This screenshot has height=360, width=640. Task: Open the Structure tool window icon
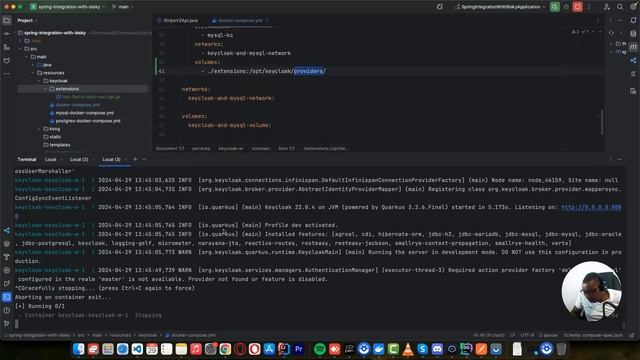[7, 47]
